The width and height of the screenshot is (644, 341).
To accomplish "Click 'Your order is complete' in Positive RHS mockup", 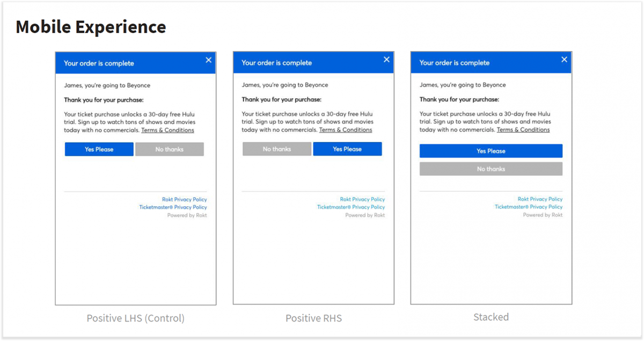I will (x=276, y=63).
